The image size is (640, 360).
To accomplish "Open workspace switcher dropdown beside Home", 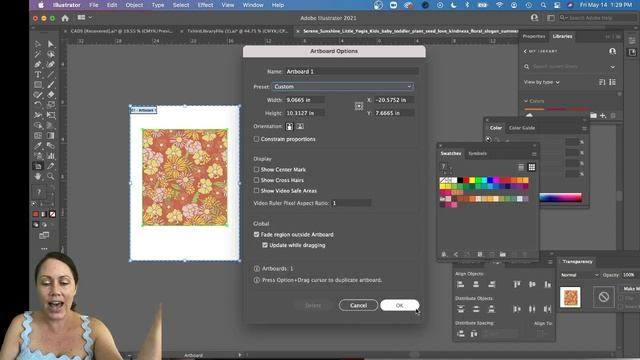I will [x=84, y=18].
